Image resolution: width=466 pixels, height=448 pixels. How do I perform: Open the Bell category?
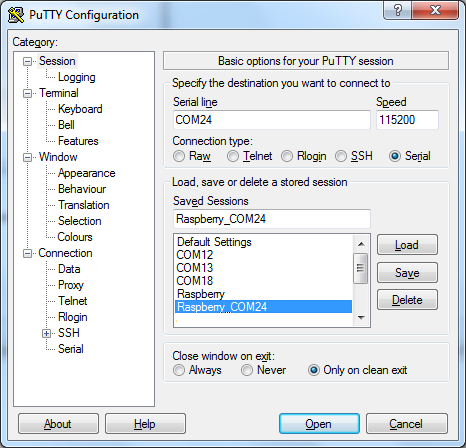click(x=66, y=125)
